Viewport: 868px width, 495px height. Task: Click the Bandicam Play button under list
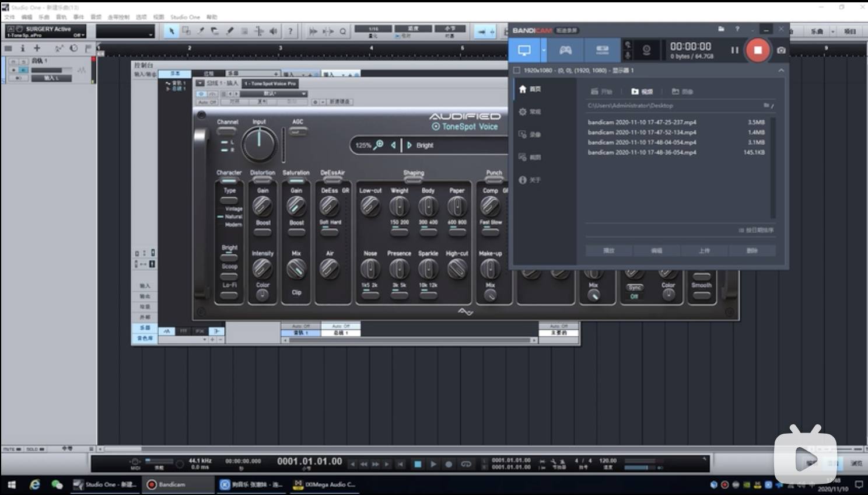pyautogui.click(x=609, y=250)
